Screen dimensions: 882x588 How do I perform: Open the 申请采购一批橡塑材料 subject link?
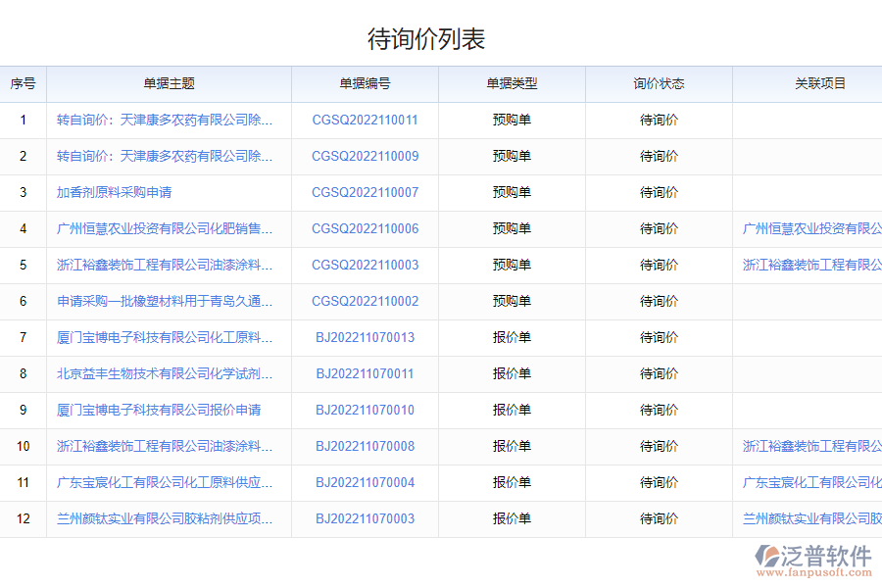[165, 302]
